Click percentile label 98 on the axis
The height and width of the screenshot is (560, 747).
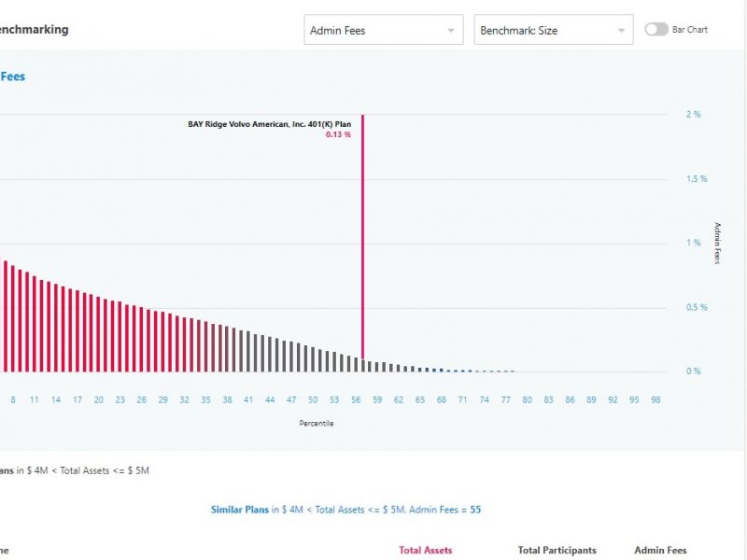coord(655,399)
